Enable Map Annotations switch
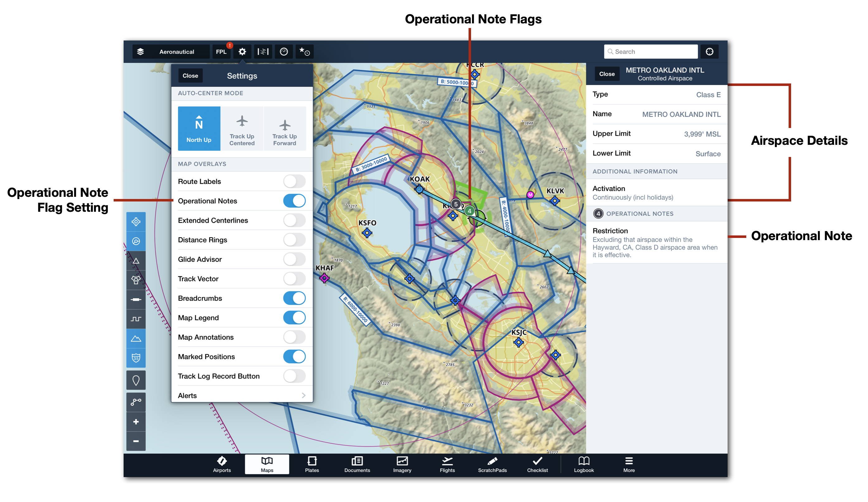 click(294, 337)
